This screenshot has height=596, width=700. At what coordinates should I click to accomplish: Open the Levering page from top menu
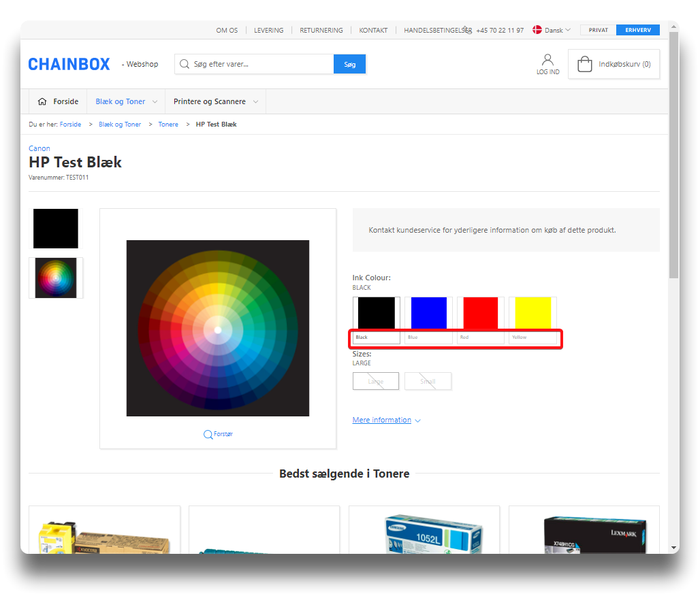(269, 30)
